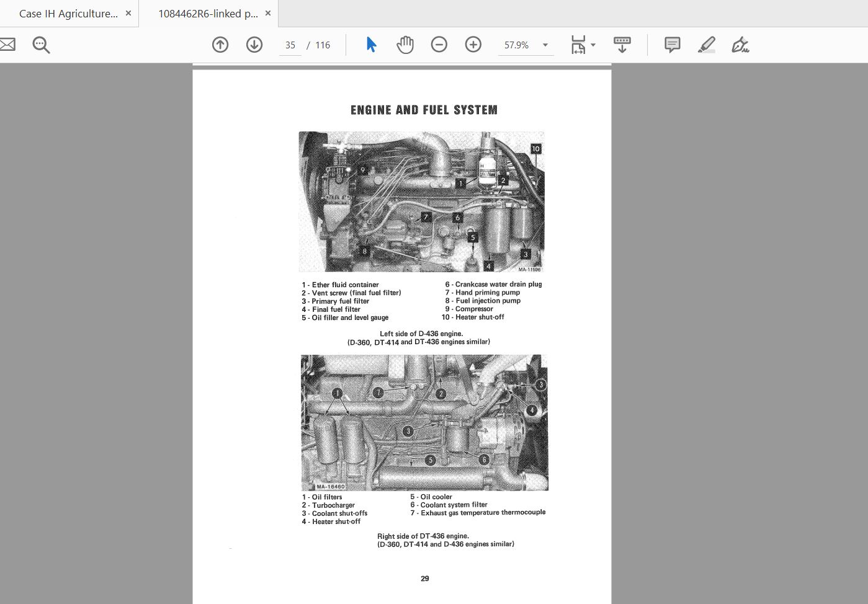Click the MA-11596 photo reference label
This screenshot has height=604, width=868.
529,269
